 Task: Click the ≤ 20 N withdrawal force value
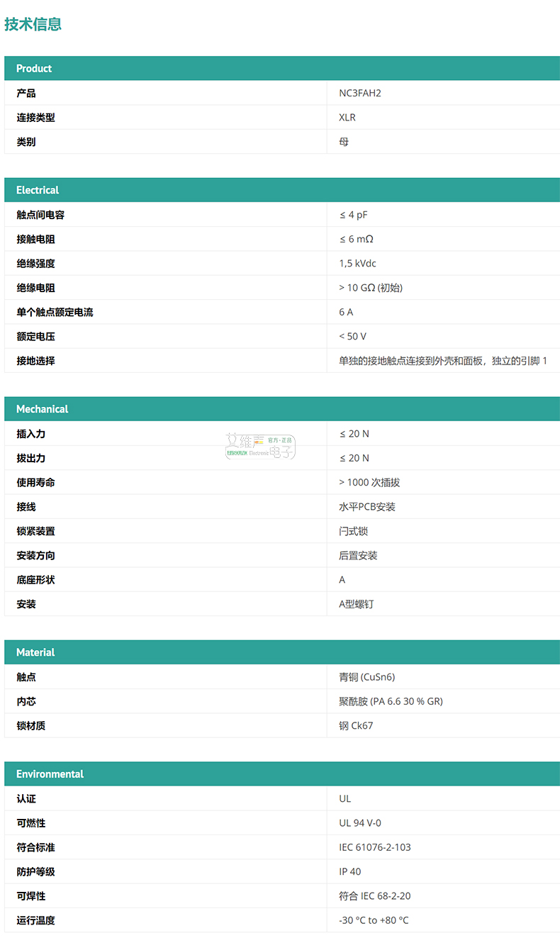tap(354, 458)
